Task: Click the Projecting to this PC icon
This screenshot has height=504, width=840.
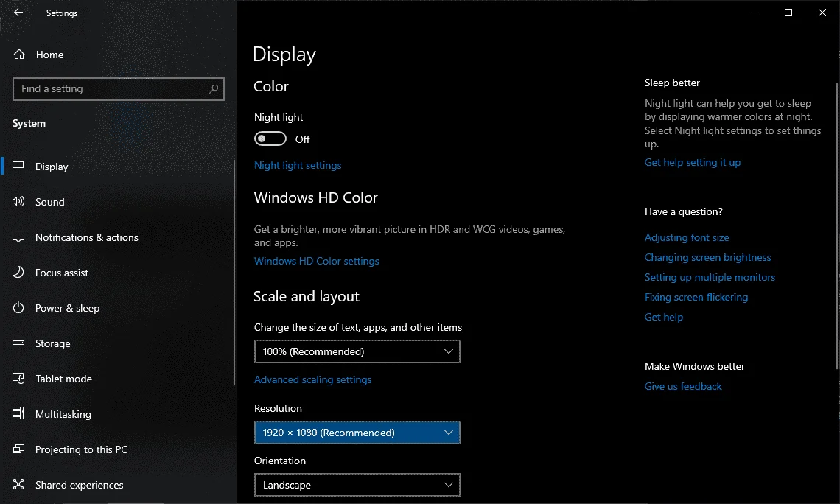Action: pos(18,449)
